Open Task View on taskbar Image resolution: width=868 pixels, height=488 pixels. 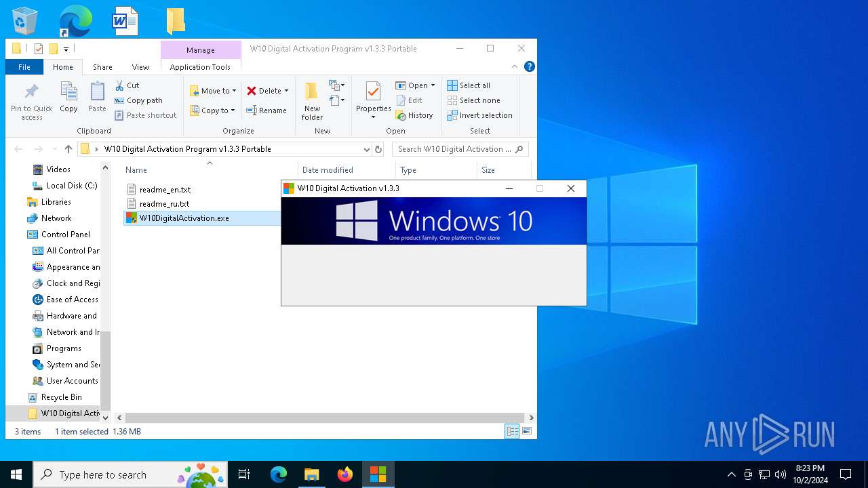(244, 474)
